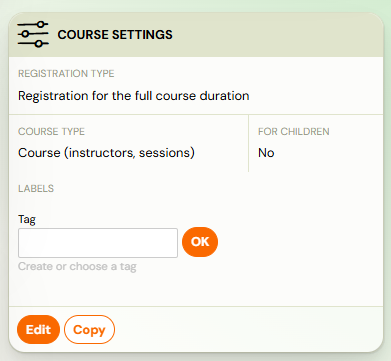
Task: Click the middle slider knob of settings icon
Action: coord(27,34)
